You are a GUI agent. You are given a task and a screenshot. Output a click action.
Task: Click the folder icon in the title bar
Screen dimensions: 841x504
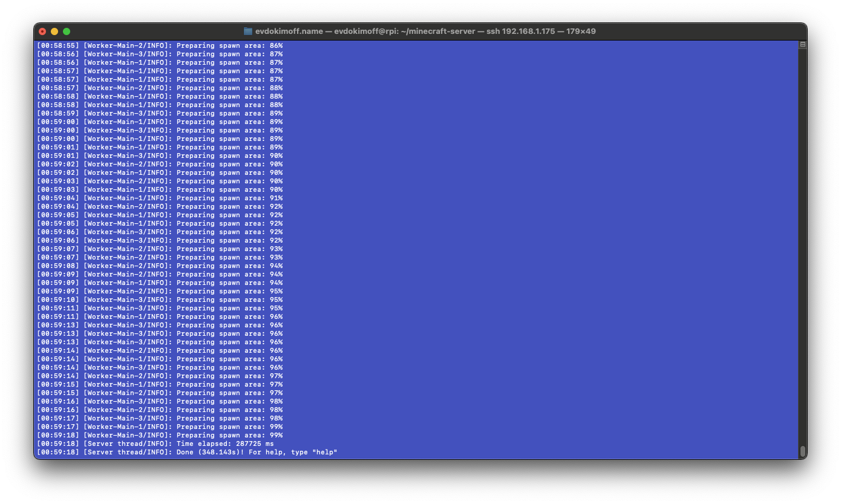247,31
